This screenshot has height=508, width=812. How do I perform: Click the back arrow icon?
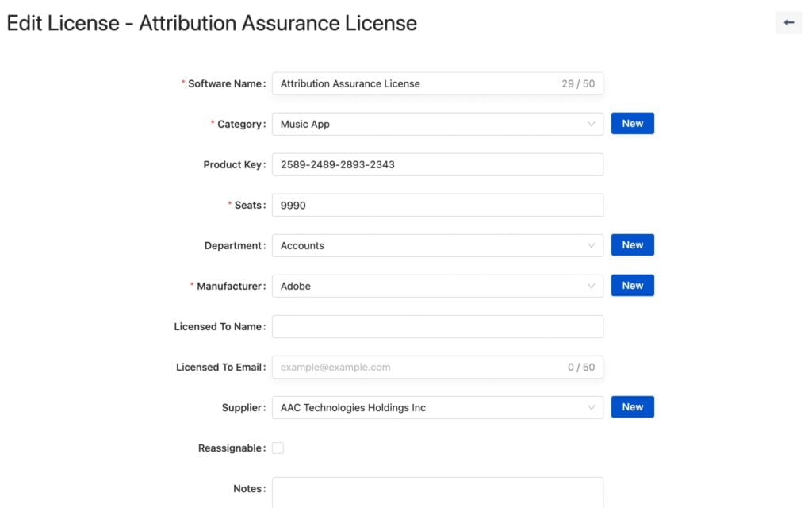pyautogui.click(x=788, y=22)
